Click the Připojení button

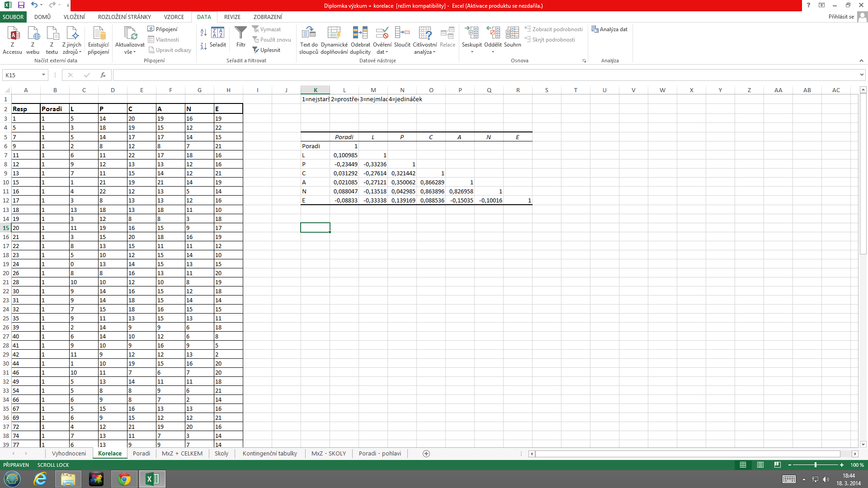163,29
